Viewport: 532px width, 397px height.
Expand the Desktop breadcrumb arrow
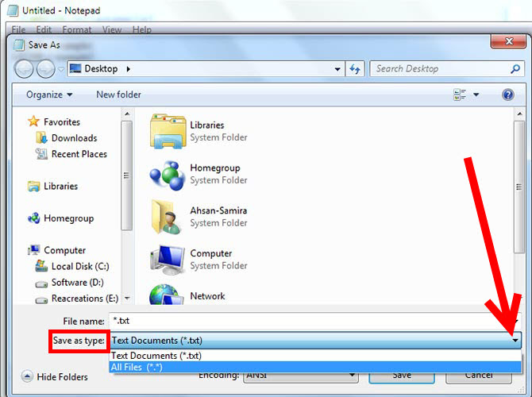129,69
